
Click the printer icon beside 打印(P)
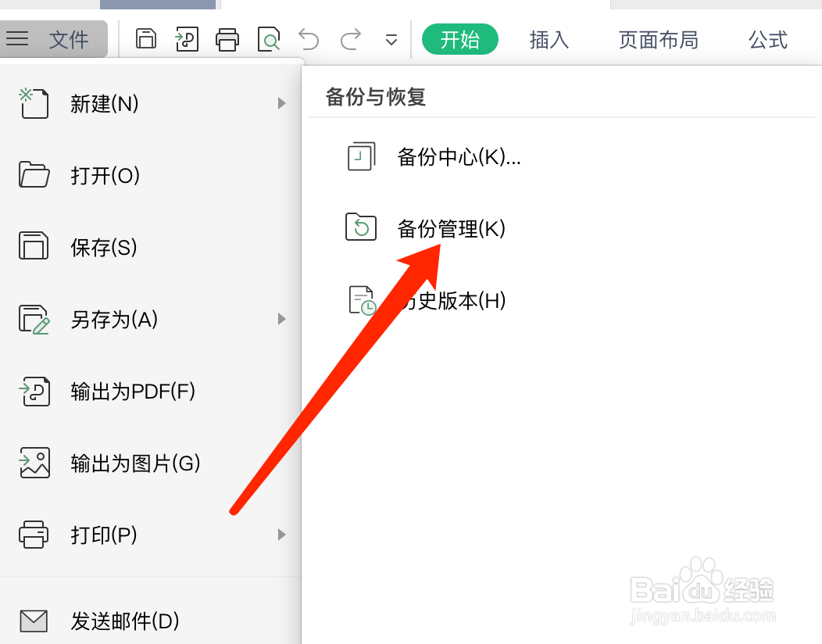(34, 535)
